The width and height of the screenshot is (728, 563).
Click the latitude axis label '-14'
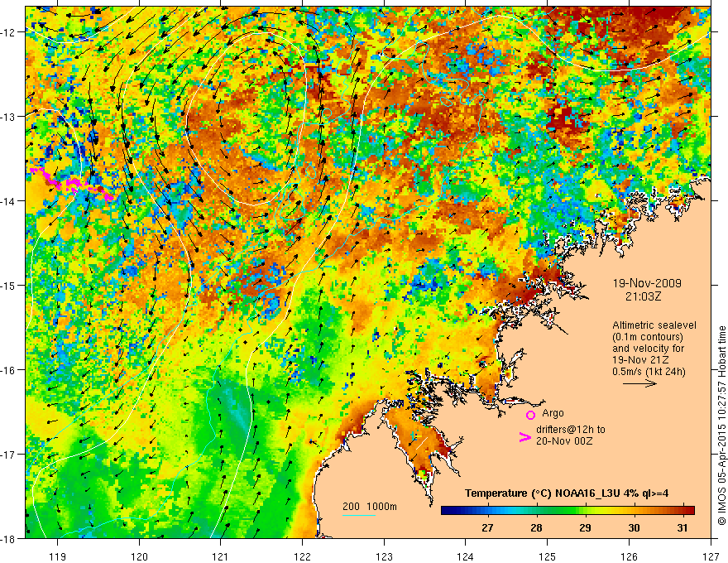8,200
